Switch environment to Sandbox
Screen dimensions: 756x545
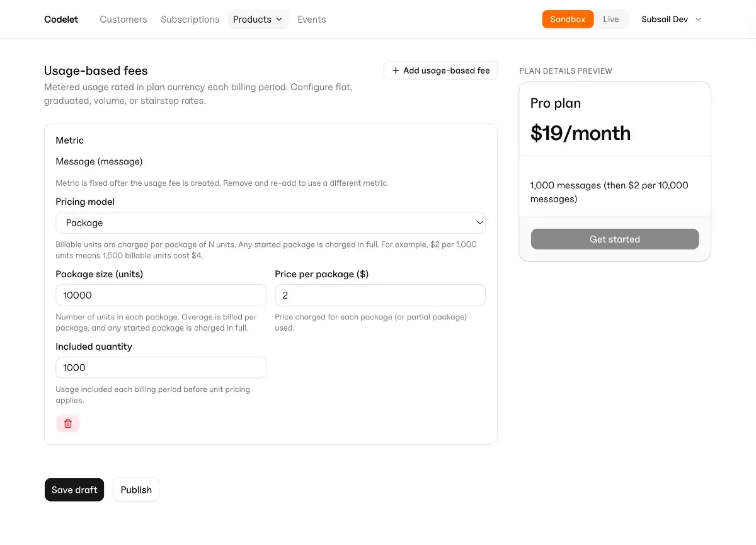coord(568,20)
